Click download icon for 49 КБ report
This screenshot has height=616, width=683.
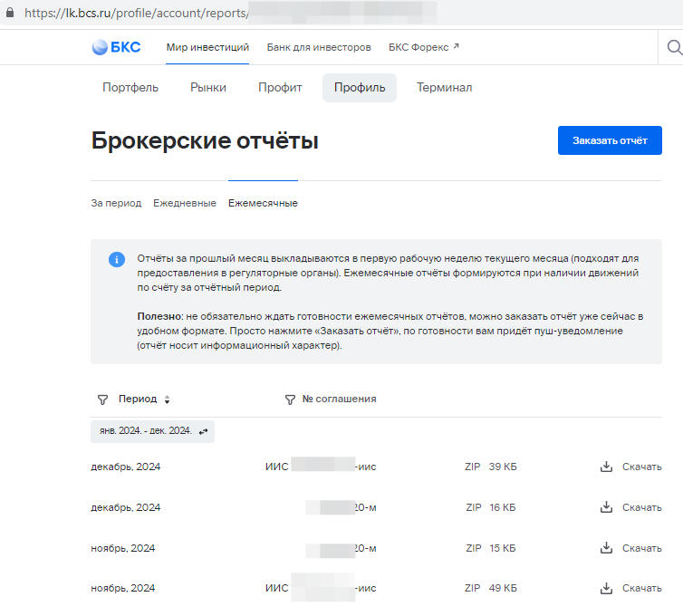[606, 588]
